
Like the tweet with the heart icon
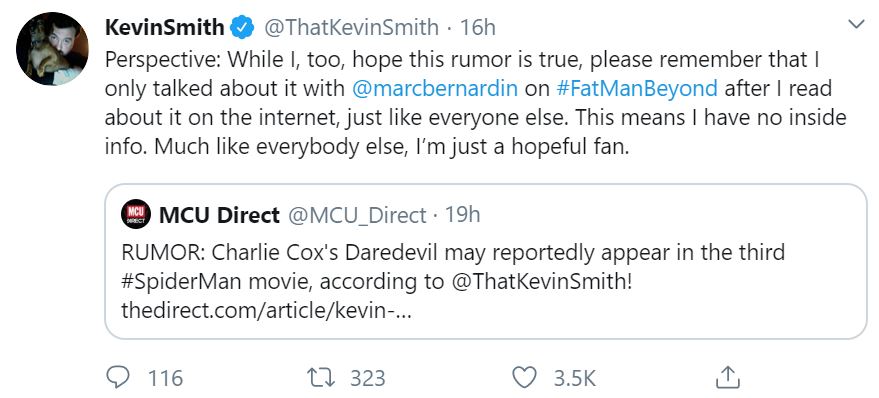coord(525,377)
